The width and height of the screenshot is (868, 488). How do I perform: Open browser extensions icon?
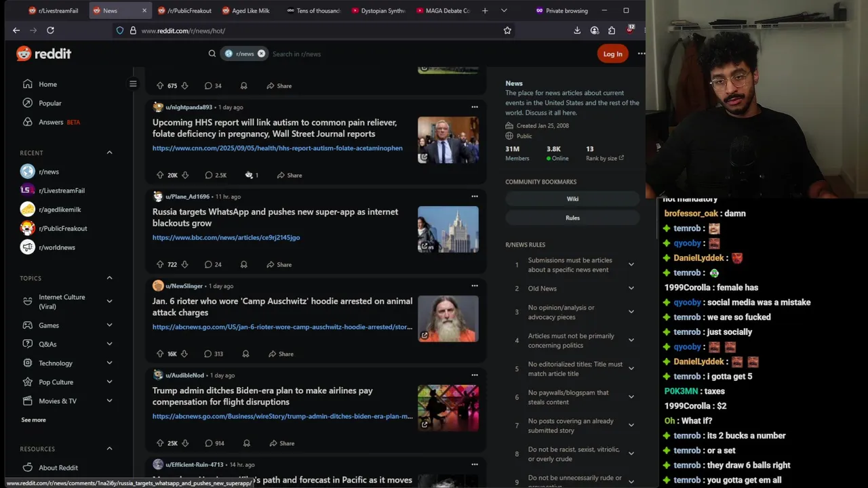[x=612, y=30]
